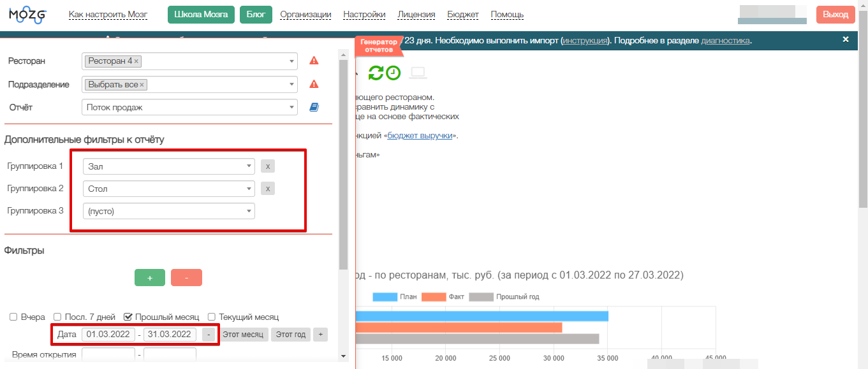Click the Этот месяц button
The height and width of the screenshot is (369, 868).
(x=242, y=335)
